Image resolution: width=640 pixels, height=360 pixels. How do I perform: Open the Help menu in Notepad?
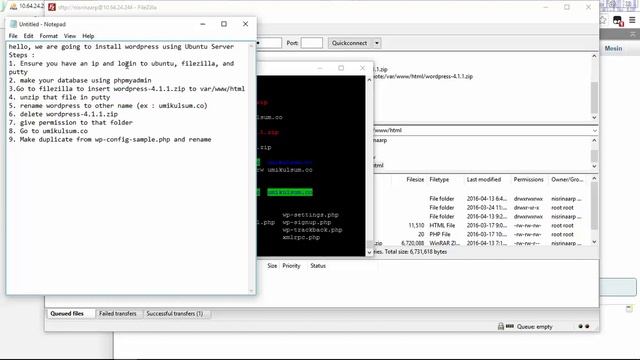pyautogui.click(x=88, y=36)
